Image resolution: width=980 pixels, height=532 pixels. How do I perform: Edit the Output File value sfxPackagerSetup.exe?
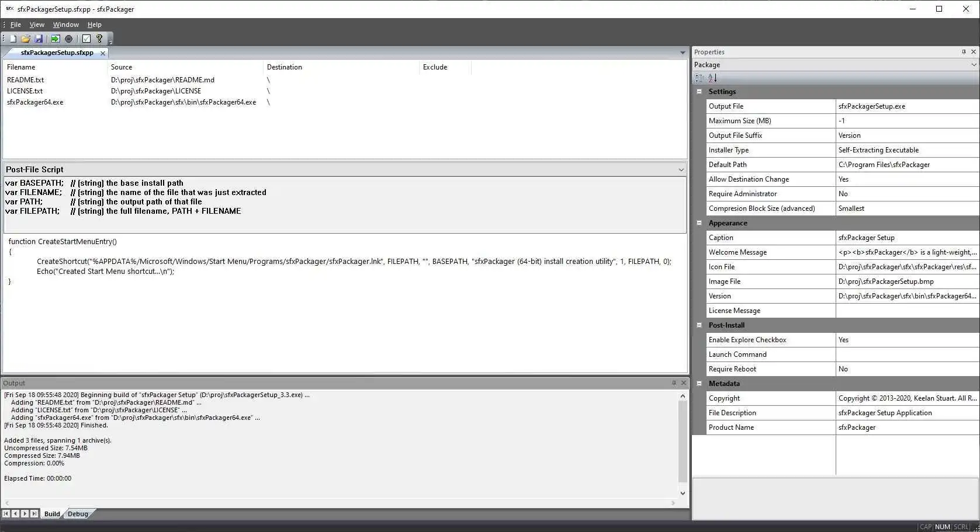coord(908,106)
